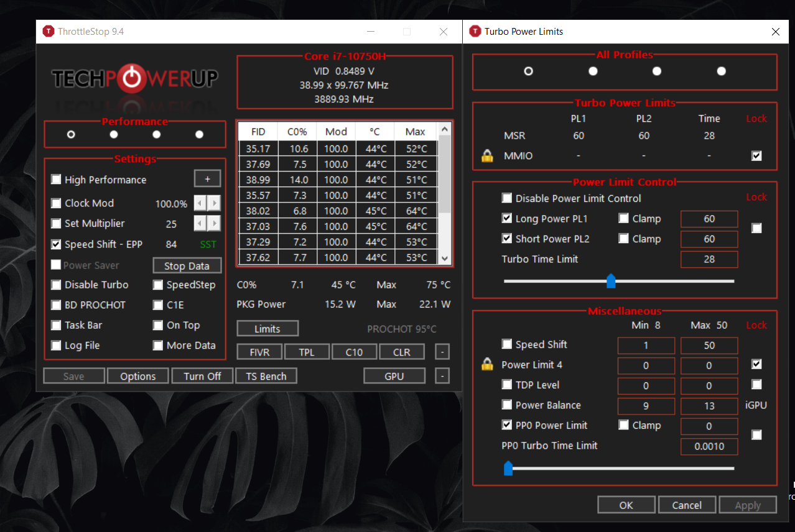Check the TDP Level option

[x=507, y=385]
